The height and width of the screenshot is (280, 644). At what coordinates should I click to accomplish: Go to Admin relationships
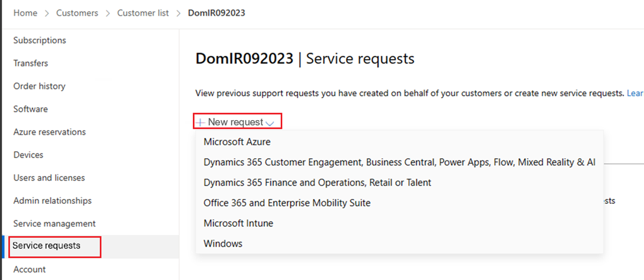click(x=53, y=201)
